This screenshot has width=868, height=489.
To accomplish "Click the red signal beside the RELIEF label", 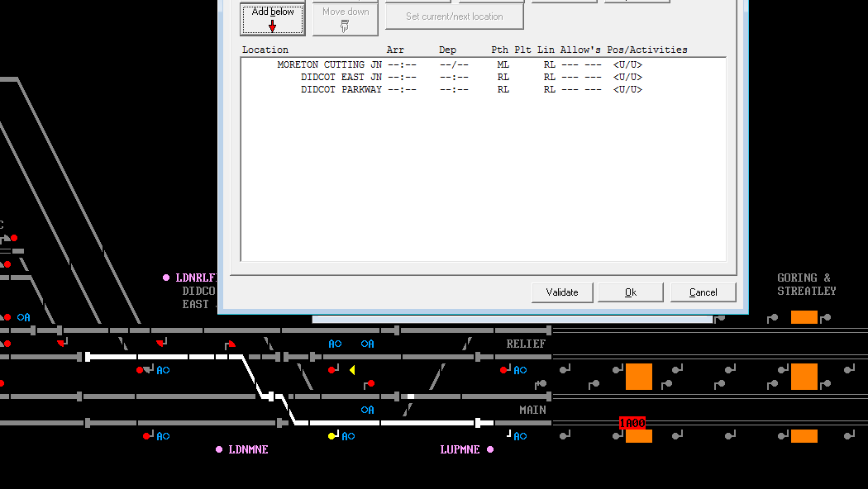I will click(x=503, y=369).
